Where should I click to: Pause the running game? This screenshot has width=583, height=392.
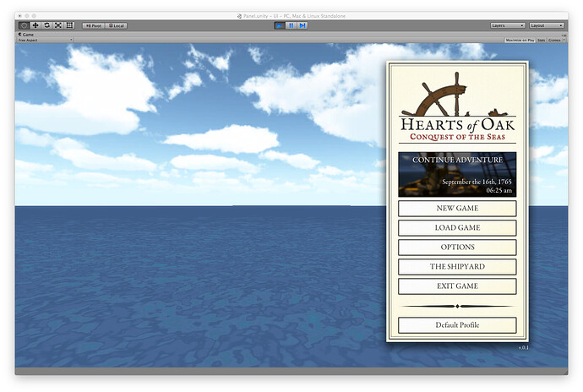[291, 25]
